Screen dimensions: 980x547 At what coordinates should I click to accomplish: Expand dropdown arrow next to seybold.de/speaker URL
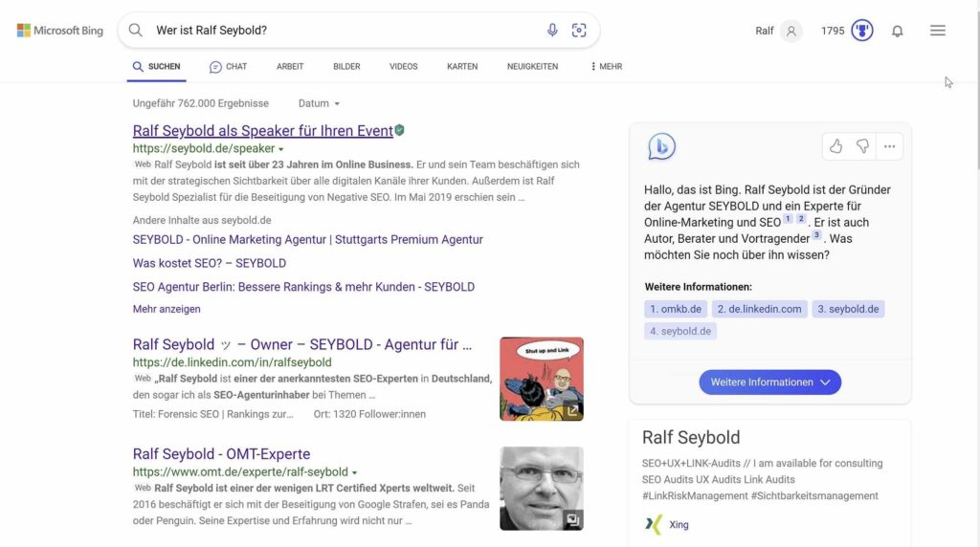(281, 149)
